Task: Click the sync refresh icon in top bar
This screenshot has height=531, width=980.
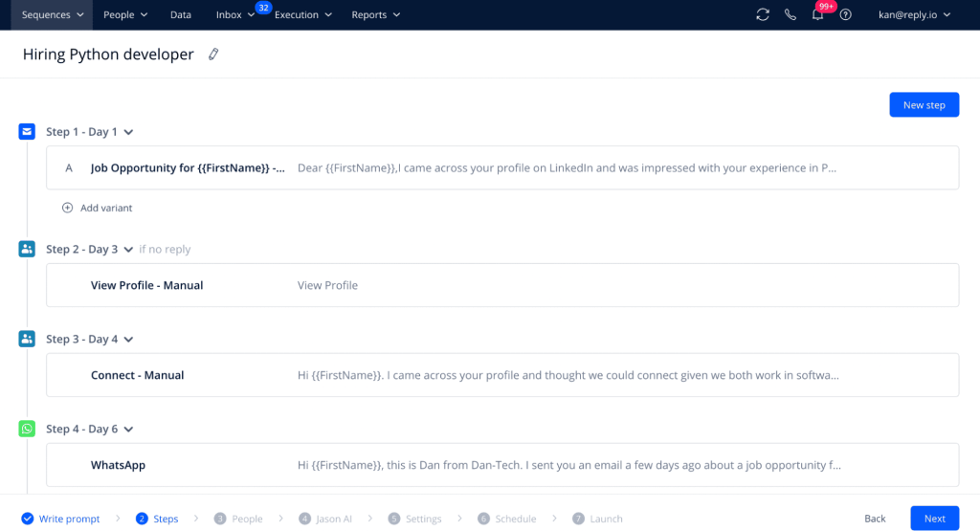Action: (763, 14)
